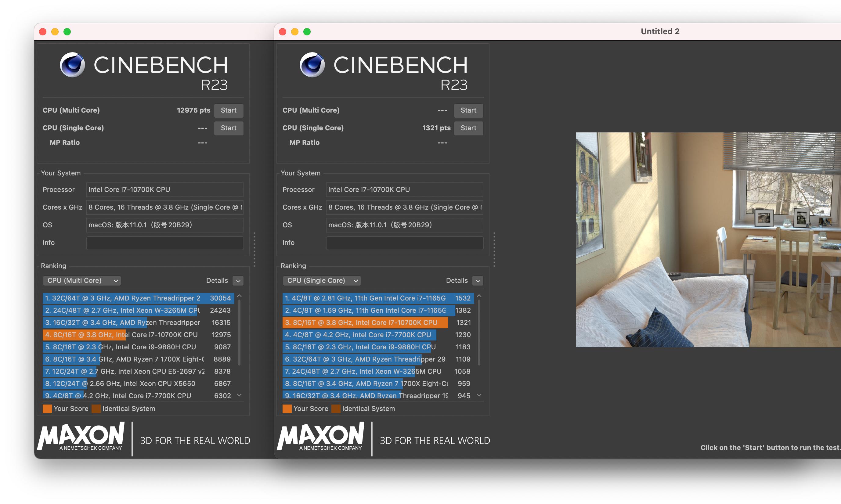This screenshot has width=841, height=504.
Task: Click the orange Your Score swatch, left window
Action: (x=47, y=409)
